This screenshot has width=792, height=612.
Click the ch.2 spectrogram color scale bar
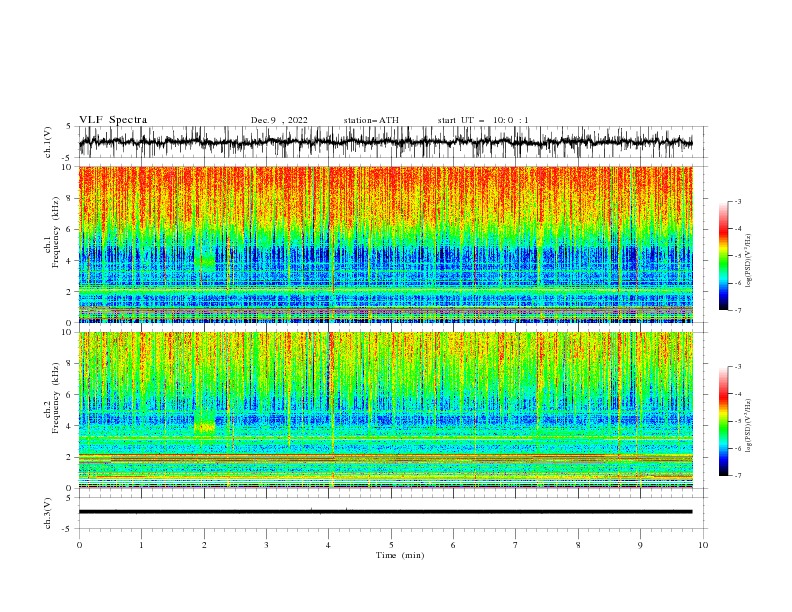click(724, 421)
